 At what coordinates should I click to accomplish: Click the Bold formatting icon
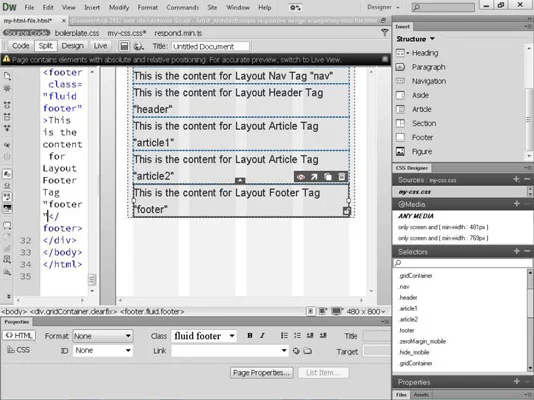click(x=250, y=336)
